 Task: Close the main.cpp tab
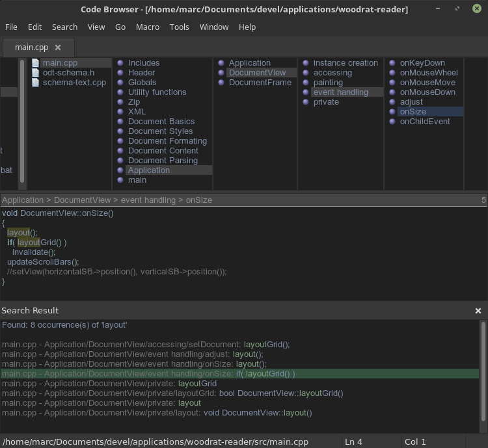pyautogui.click(x=58, y=47)
